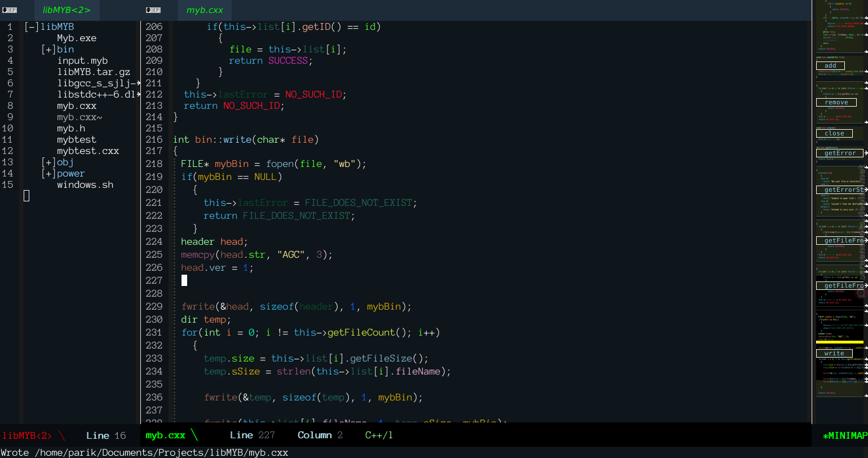Image resolution: width=868 pixels, height=458 pixels.
Task: Open myb.cxx from the file tree
Action: (77, 105)
